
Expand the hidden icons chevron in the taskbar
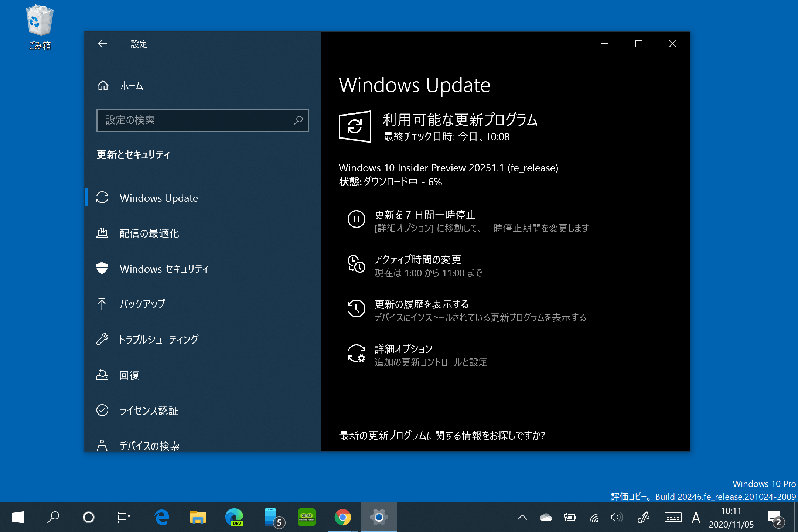click(x=522, y=518)
